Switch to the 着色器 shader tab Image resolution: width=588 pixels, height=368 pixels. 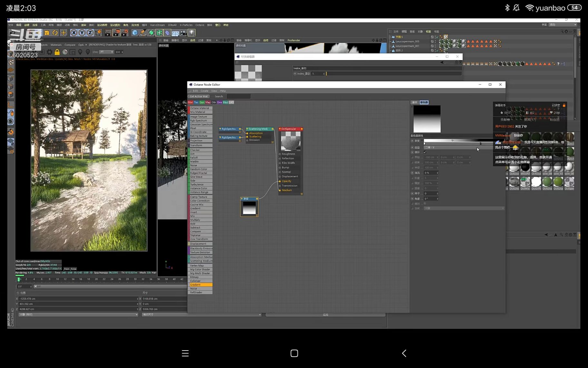click(x=424, y=102)
